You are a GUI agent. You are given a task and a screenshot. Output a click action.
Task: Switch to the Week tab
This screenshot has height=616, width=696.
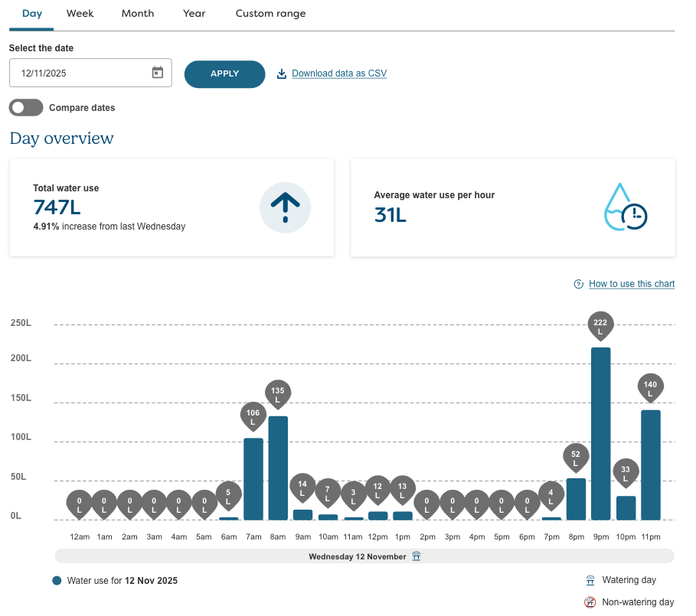80,13
